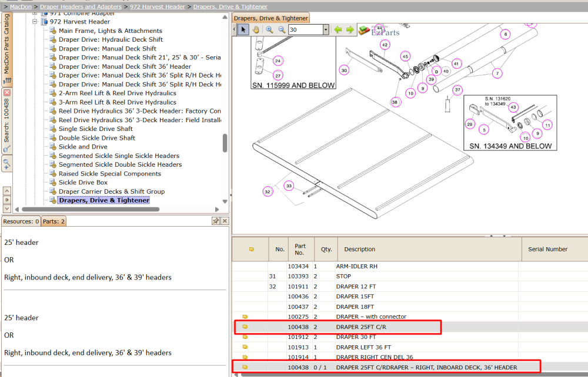Collapse toolbar with left triangle
The height and width of the screenshot is (377, 588).
(235, 29)
